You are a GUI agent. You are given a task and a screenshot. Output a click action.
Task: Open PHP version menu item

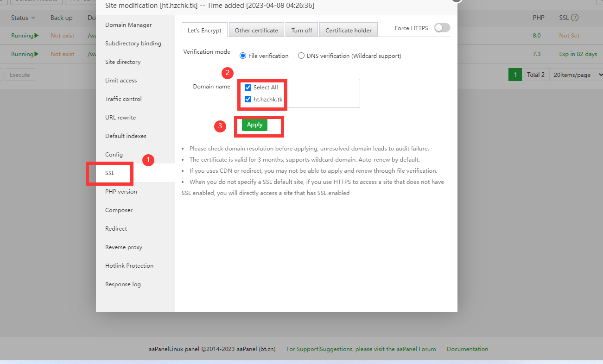click(x=121, y=192)
